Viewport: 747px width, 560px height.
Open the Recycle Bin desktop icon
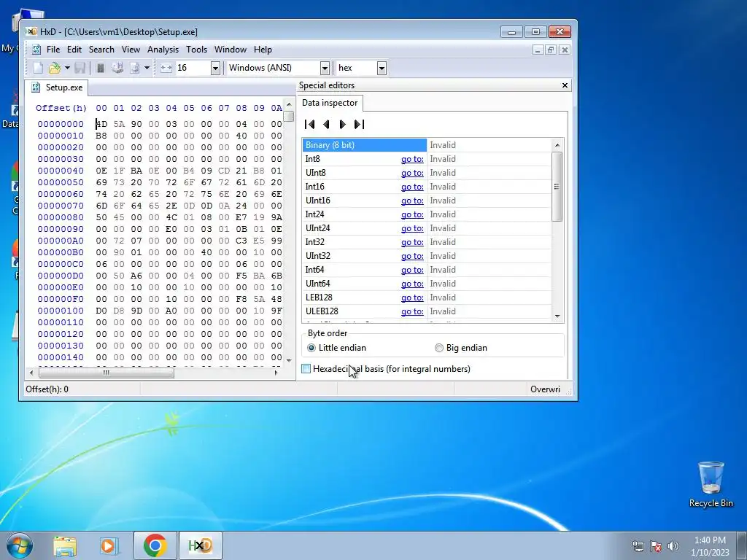[711, 484]
